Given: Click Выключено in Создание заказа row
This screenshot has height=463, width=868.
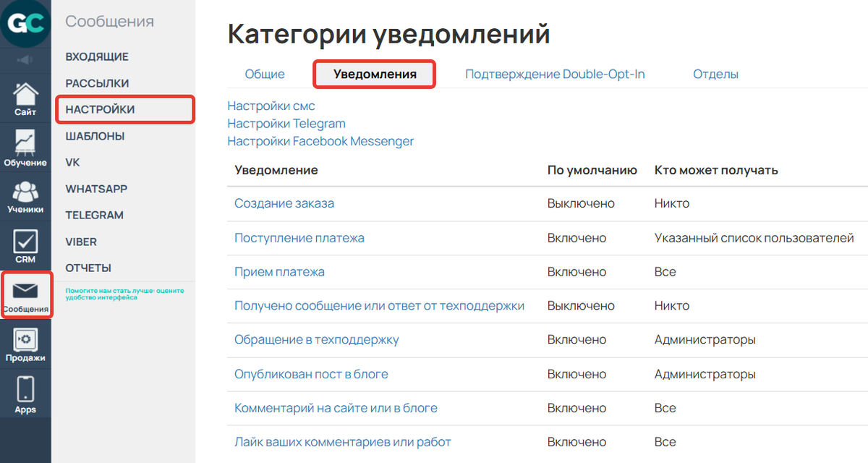Looking at the screenshot, I should pos(581,203).
